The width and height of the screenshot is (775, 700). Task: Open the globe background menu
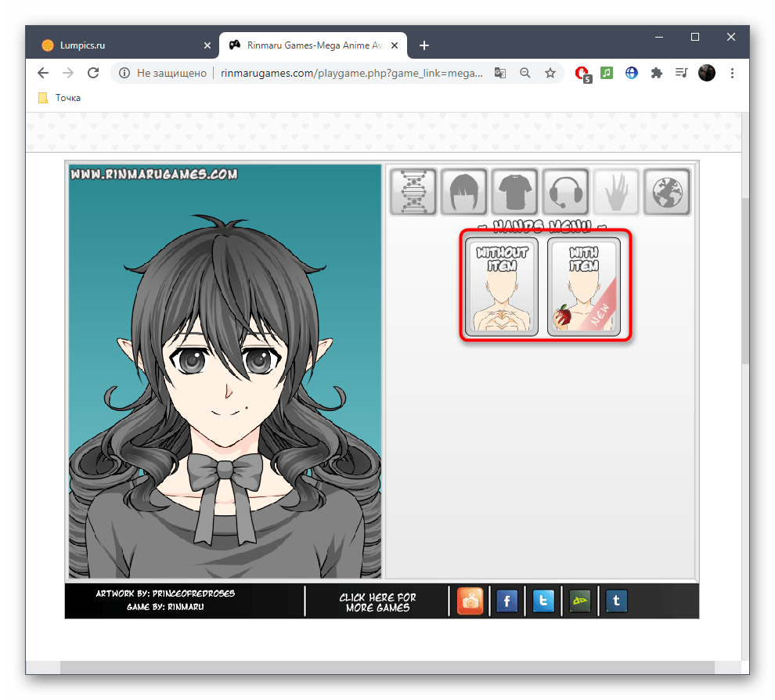point(667,192)
